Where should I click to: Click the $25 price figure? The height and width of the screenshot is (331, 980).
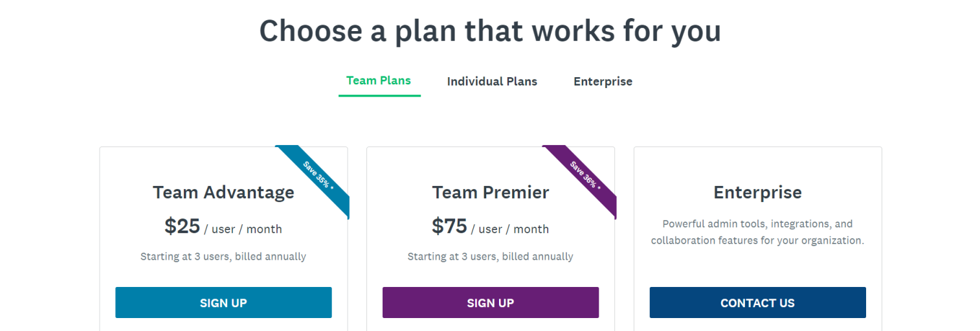[182, 226]
